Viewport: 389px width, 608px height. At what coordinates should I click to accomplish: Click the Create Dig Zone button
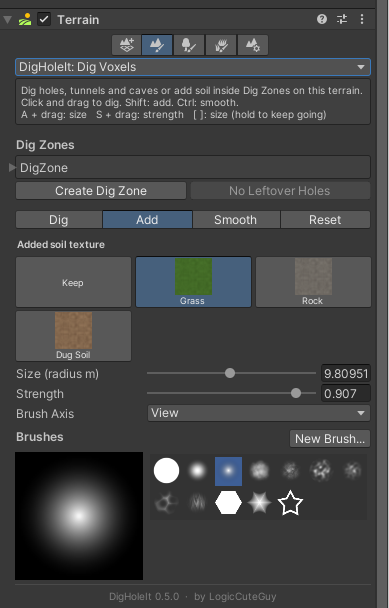101,191
